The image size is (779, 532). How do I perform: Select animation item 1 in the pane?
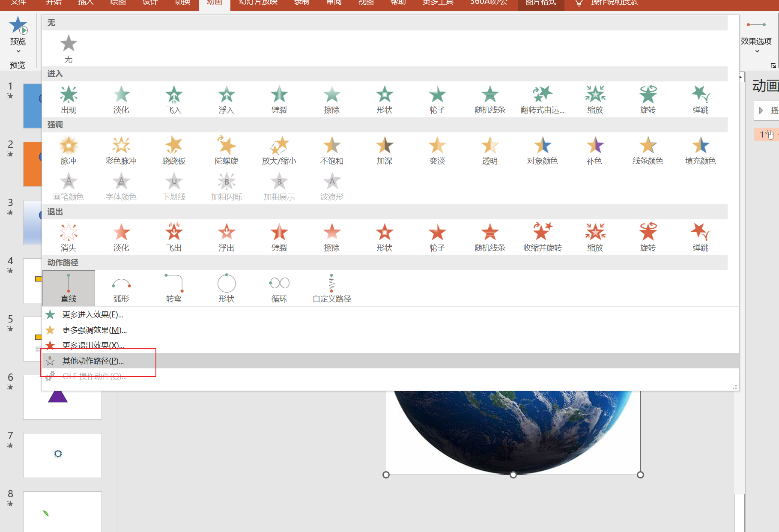click(x=767, y=134)
